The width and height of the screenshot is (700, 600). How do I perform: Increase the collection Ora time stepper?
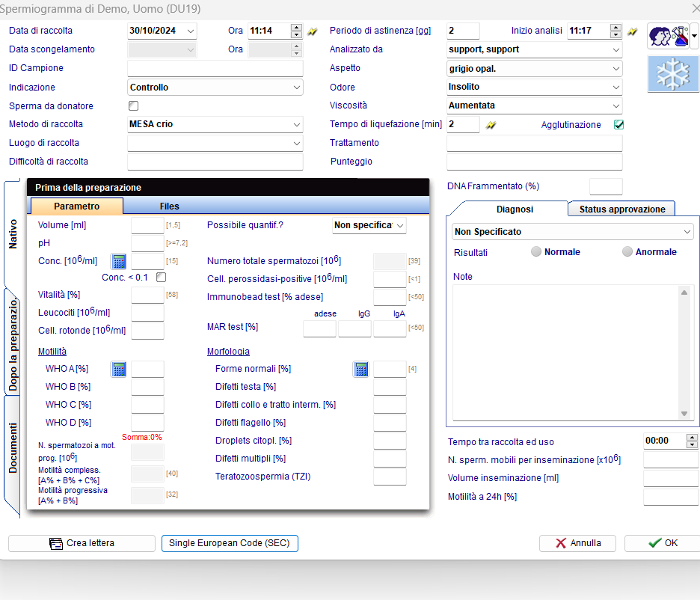296,27
